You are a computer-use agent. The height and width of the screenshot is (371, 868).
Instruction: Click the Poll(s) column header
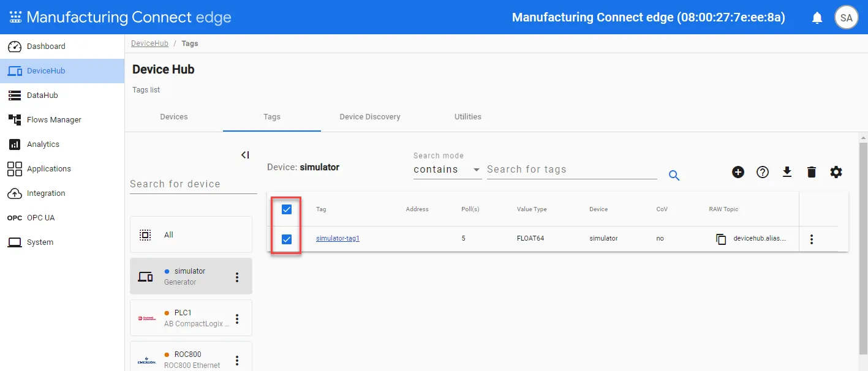tap(470, 209)
